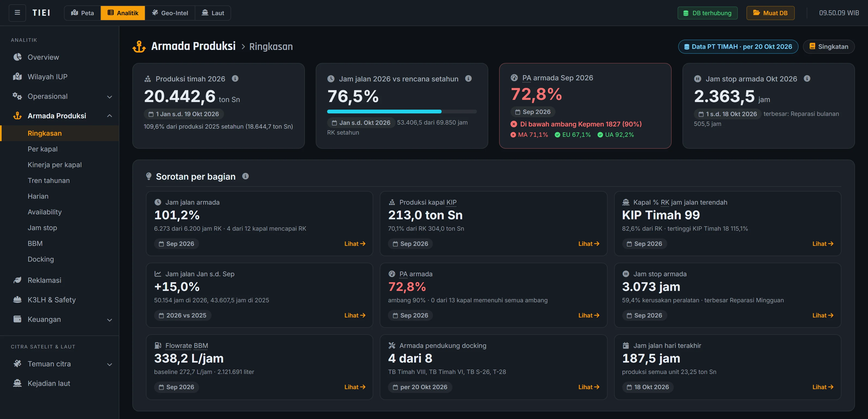Image resolution: width=868 pixels, height=419 pixels.
Task: Click Lihat link on Jam jalan armada card
Action: (355, 244)
